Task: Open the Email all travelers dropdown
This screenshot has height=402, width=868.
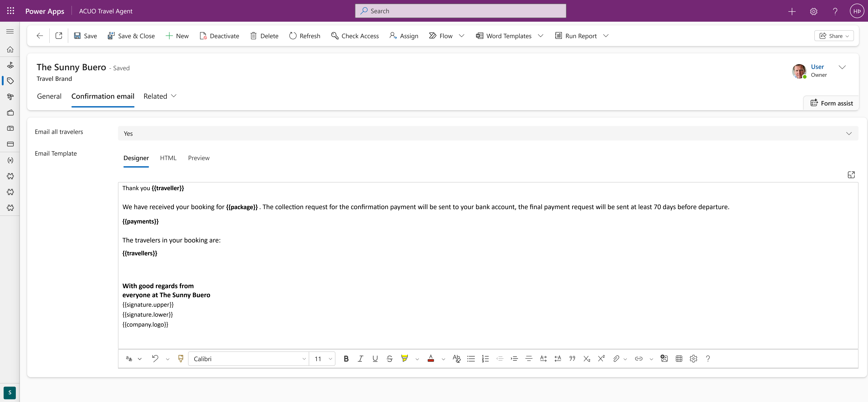Action: pos(488,133)
